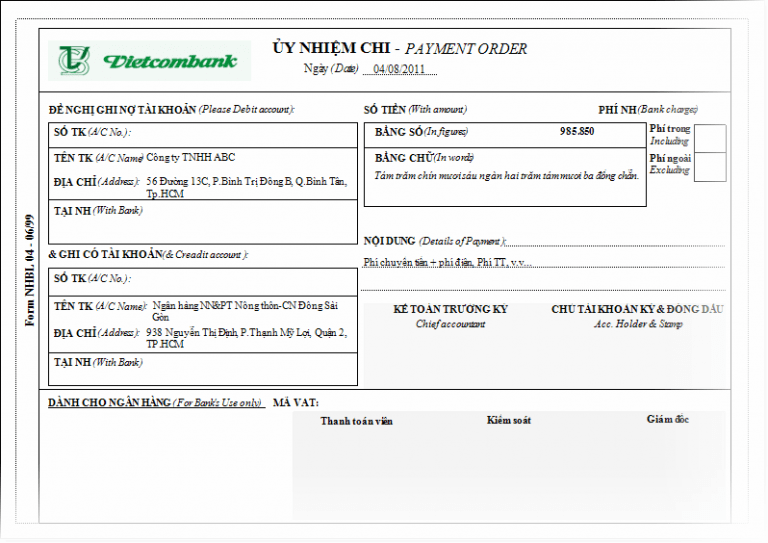Click the Vietcombank logo

click(x=149, y=62)
